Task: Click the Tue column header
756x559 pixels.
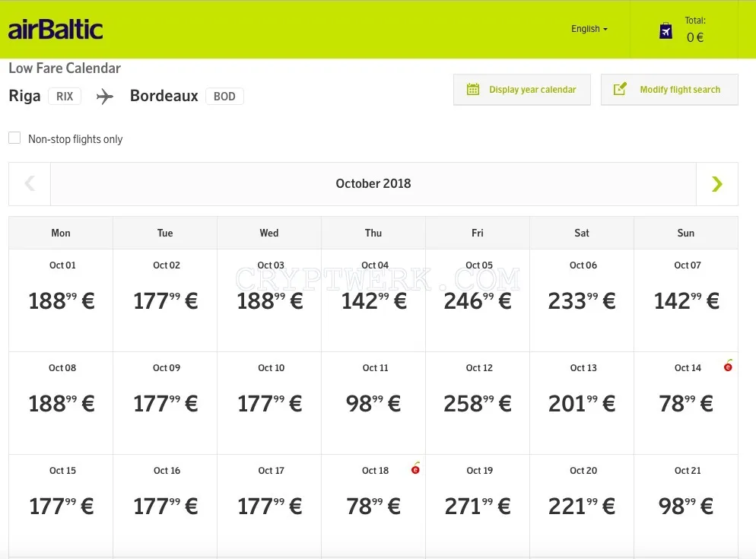Action: tap(165, 233)
